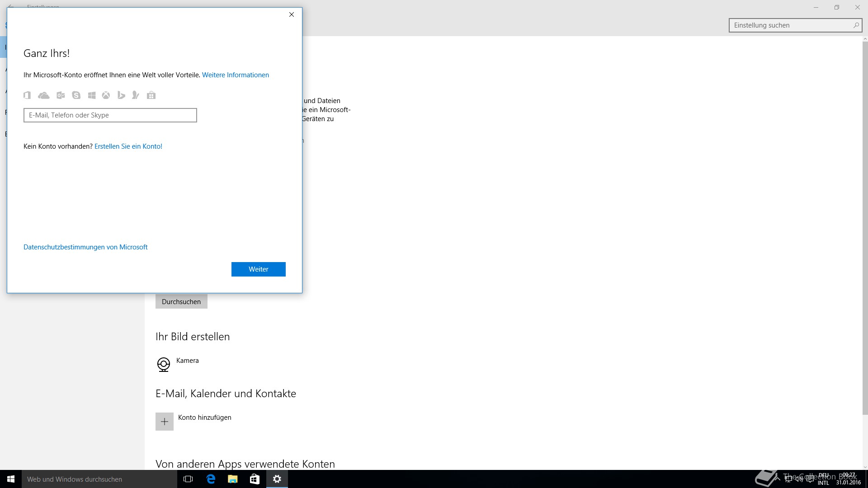Viewport: 868px width, 488px height.
Task: Click Von anderen Apps verwendete Konten heading
Action: (245, 464)
